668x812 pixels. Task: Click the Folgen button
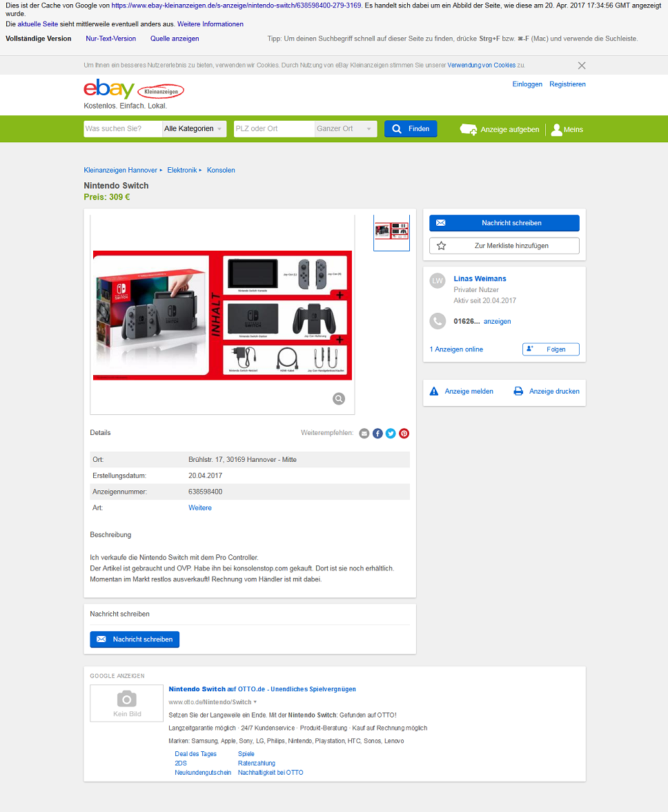click(x=551, y=349)
